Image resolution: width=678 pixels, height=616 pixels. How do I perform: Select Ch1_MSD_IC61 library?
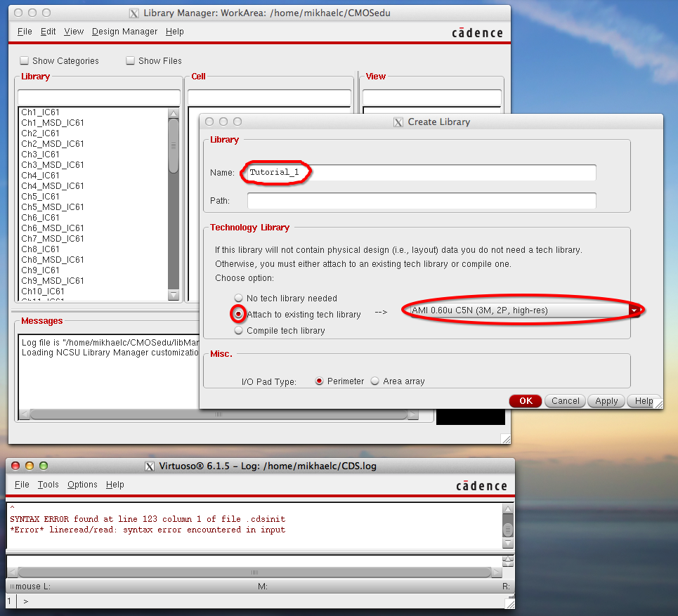52,123
